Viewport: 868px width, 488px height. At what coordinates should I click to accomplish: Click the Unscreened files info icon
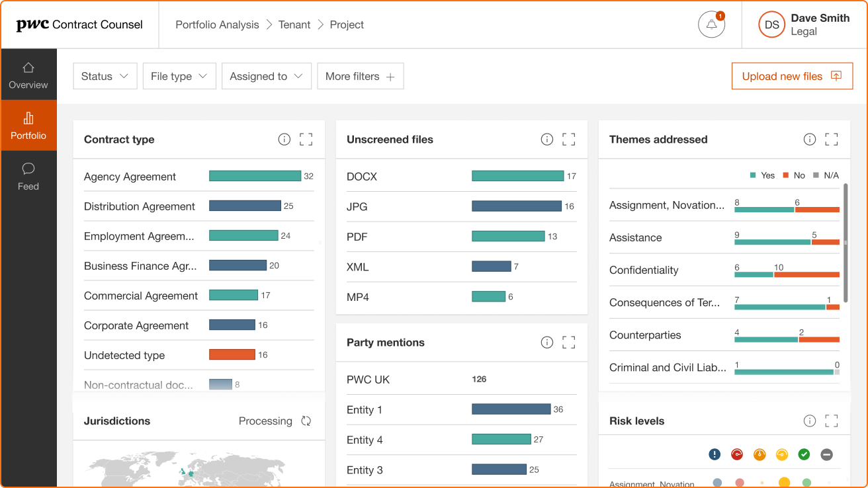point(546,140)
